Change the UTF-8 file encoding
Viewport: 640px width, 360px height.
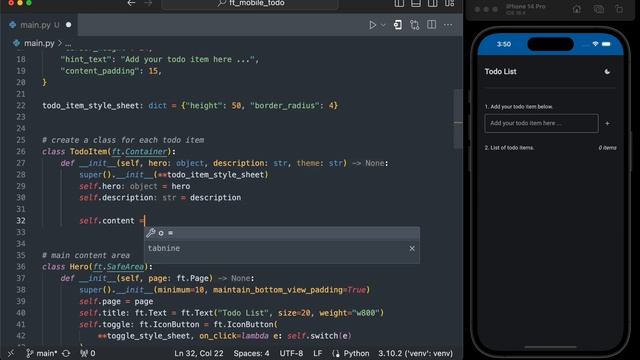291,353
